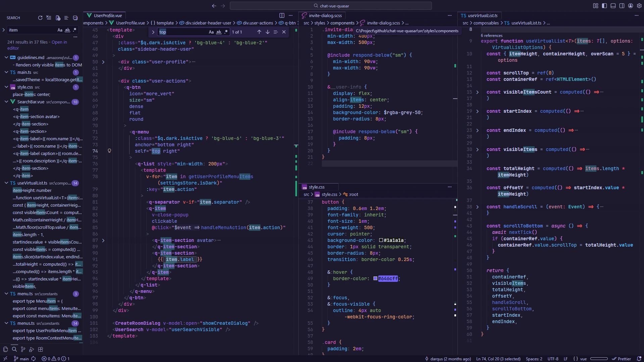Close the find widget

[x=284, y=32]
